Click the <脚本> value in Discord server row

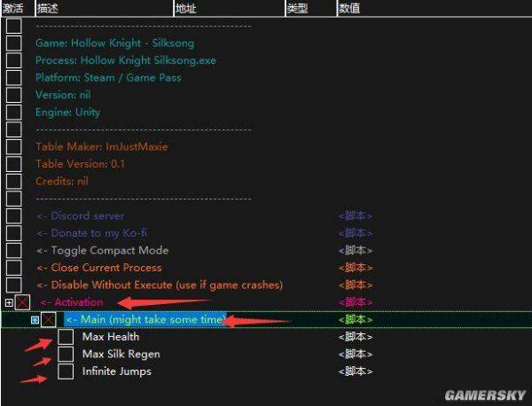point(356,215)
